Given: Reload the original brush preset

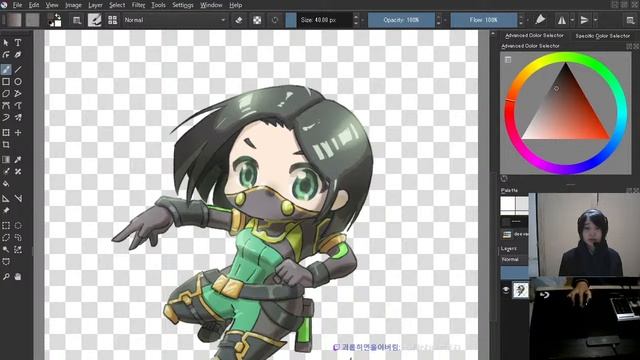Looking at the screenshot, I should click(x=275, y=20).
